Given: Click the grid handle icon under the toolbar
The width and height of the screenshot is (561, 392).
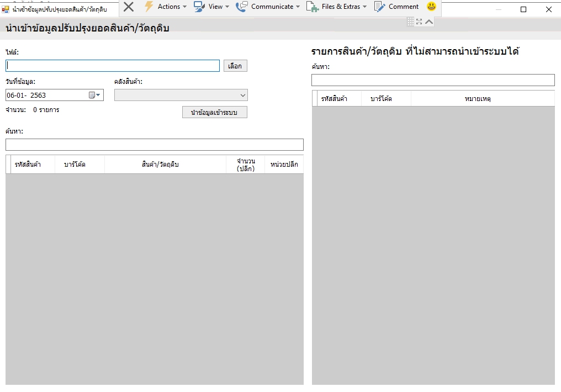Looking at the screenshot, I should pyautogui.click(x=411, y=22).
